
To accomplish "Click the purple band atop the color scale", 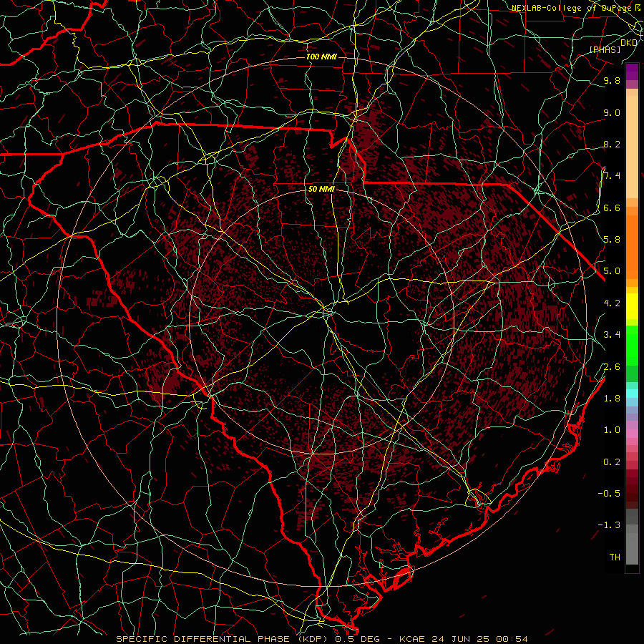I will pos(632,72).
